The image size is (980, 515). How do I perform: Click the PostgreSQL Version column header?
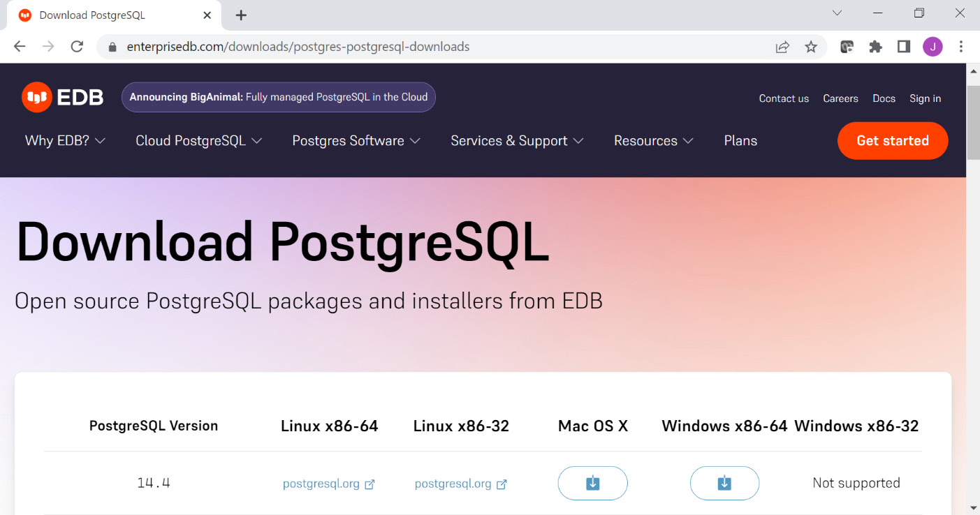click(x=154, y=426)
